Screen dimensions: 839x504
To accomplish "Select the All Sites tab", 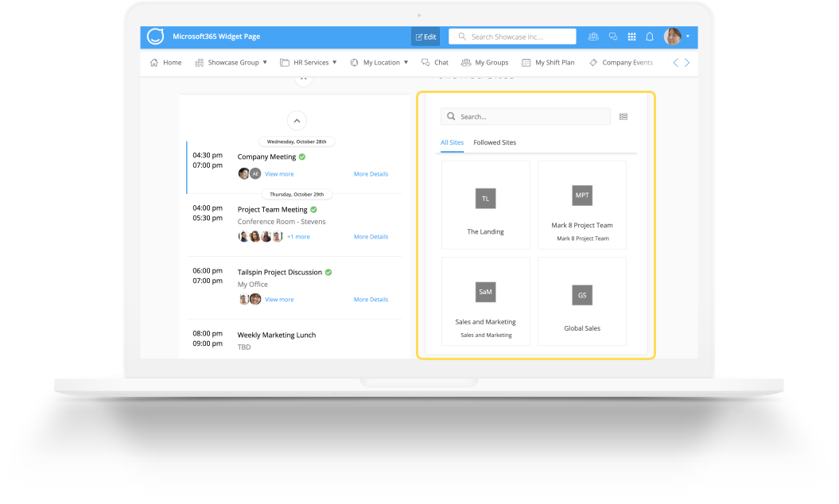I will click(x=452, y=143).
